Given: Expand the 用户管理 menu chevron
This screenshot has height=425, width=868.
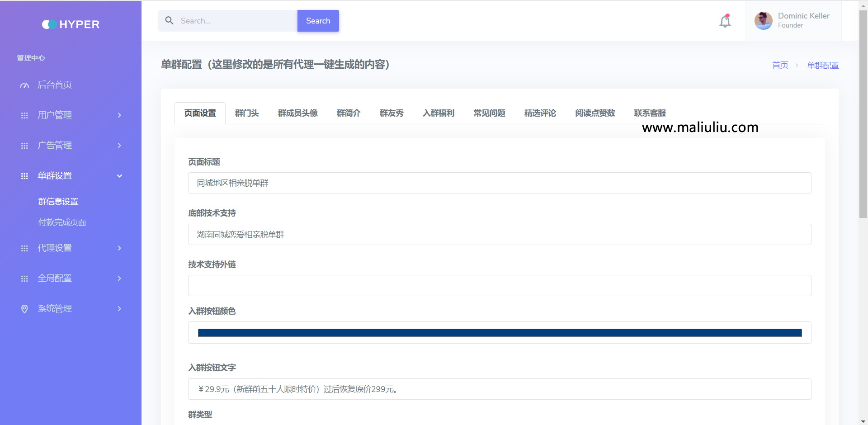Looking at the screenshot, I should (119, 115).
